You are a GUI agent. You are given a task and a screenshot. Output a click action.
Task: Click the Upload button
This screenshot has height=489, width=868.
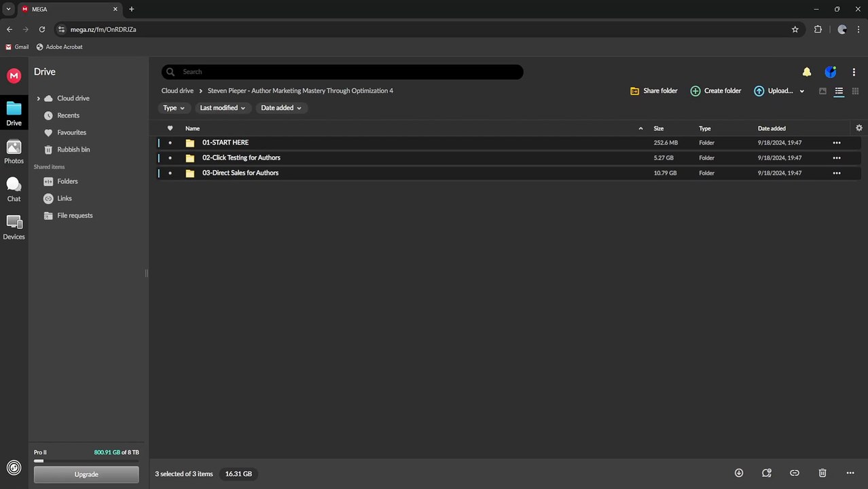pos(774,91)
